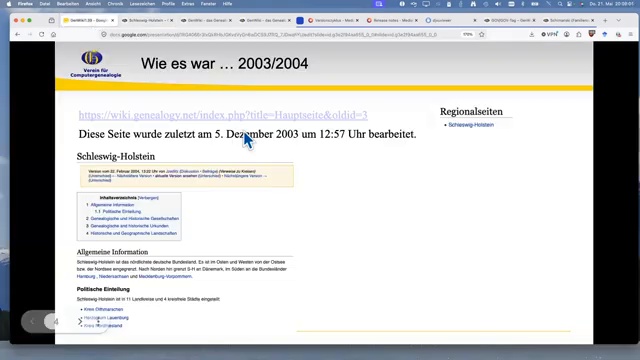This screenshot has width=640, height=360.
Task: Open the Datei menu
Action: 45,4
